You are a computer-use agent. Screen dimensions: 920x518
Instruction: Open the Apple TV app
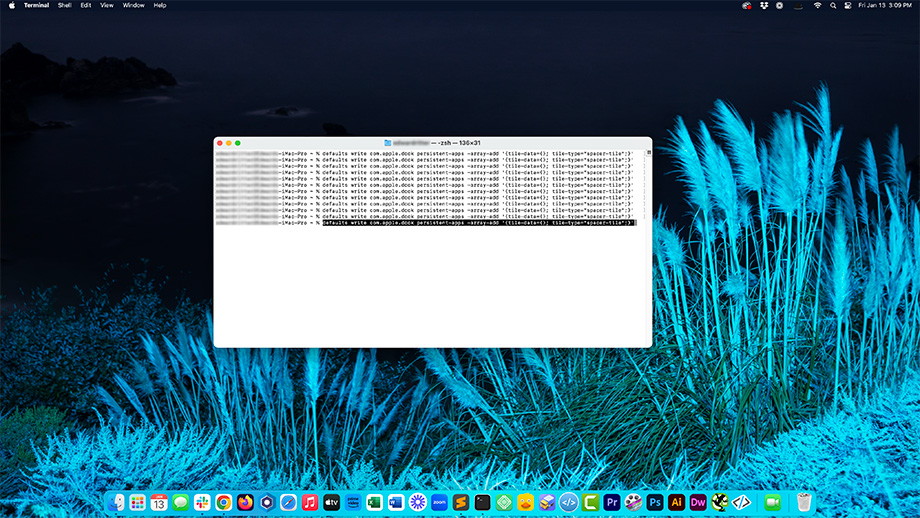[x=332, y=502]
